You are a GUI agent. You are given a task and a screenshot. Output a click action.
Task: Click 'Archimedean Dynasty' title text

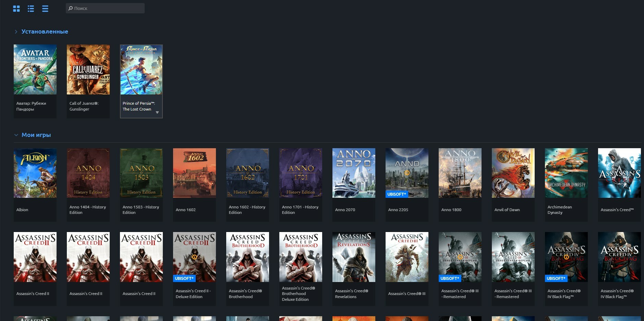click(x=560, y=210)
